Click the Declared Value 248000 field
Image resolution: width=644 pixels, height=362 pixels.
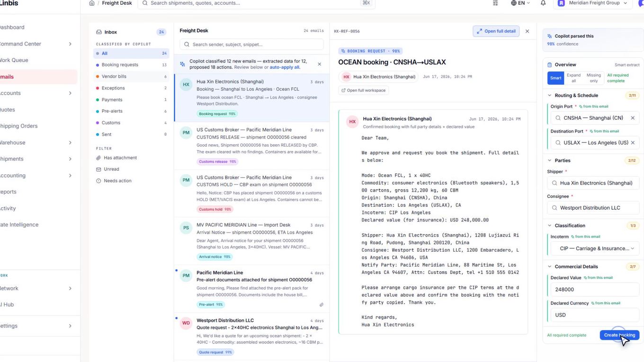(x=595, y=290)
